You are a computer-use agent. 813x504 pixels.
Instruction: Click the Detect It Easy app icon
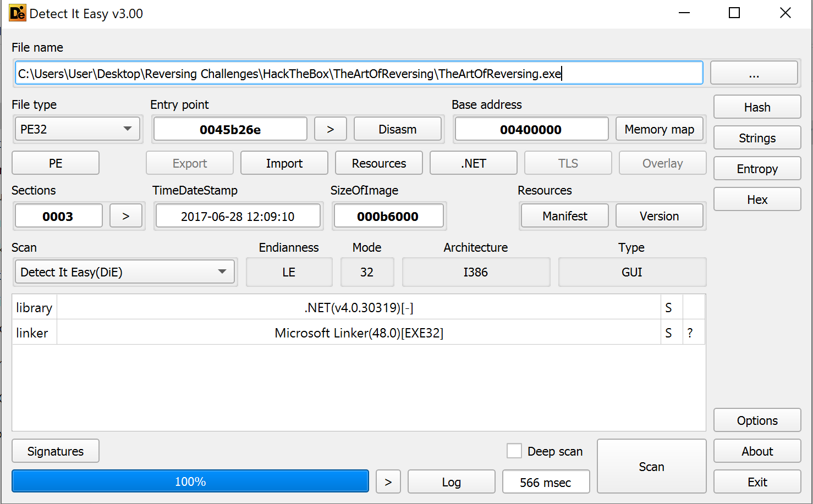point(18,13)
